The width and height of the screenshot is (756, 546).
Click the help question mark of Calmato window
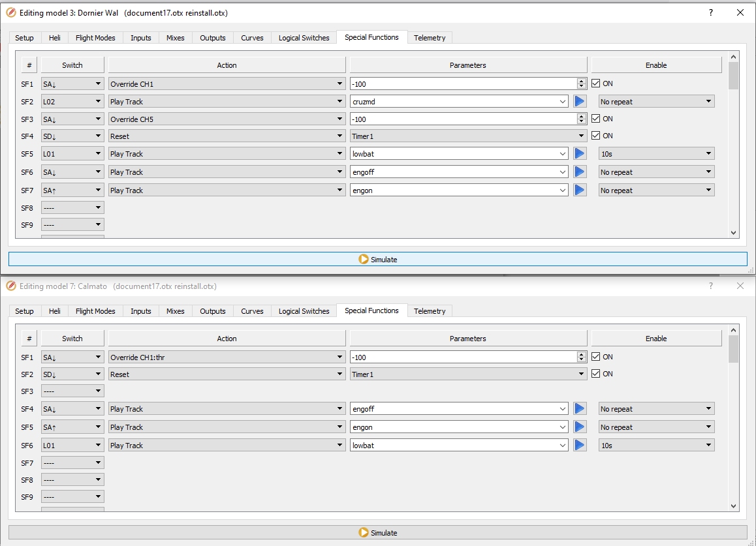[711, 286]
